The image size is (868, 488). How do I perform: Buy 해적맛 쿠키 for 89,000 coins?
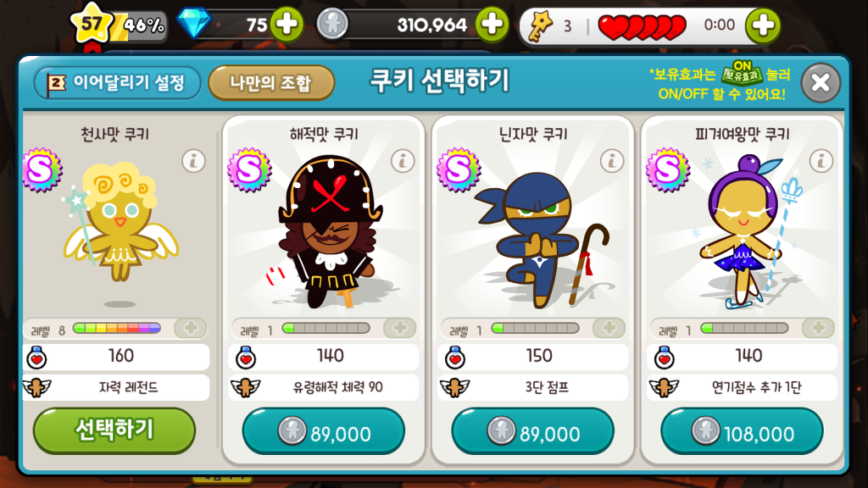pyautogui.click(x=323, y=431)
